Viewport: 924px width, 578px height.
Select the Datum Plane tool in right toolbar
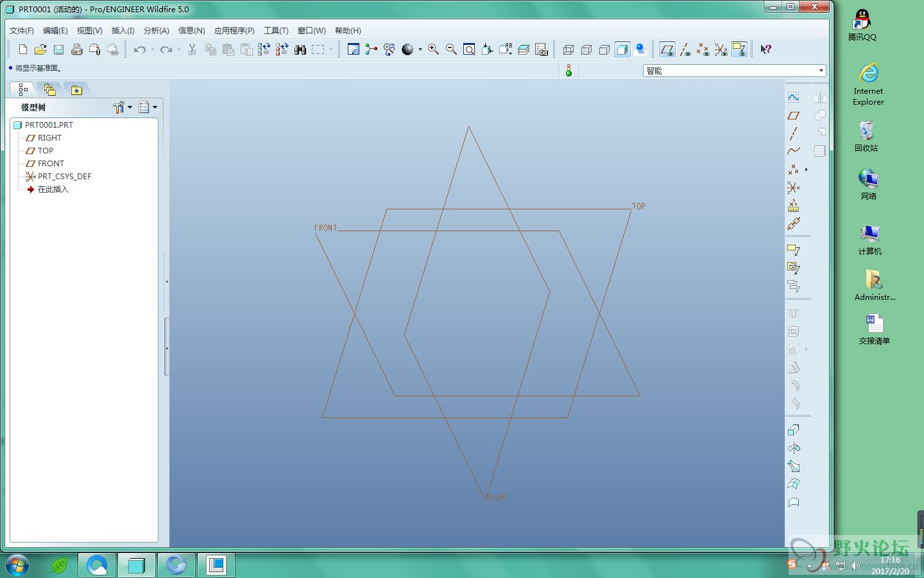(794, 116)
